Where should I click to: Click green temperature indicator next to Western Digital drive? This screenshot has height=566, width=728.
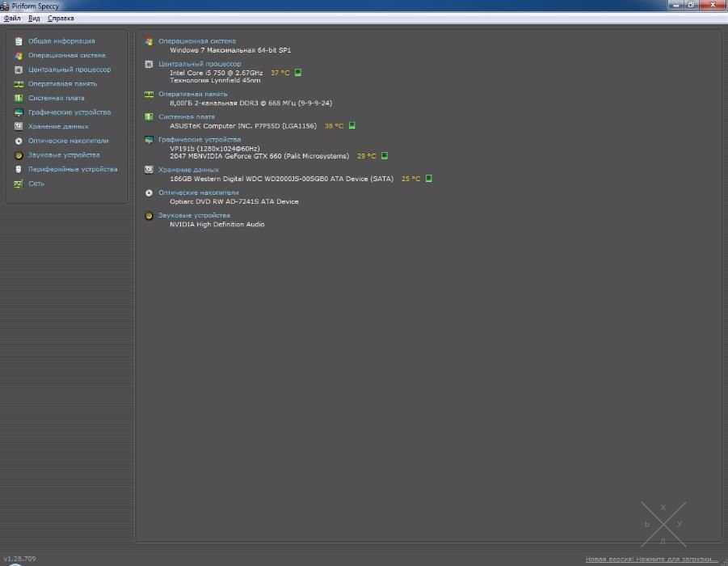(428, 179)
